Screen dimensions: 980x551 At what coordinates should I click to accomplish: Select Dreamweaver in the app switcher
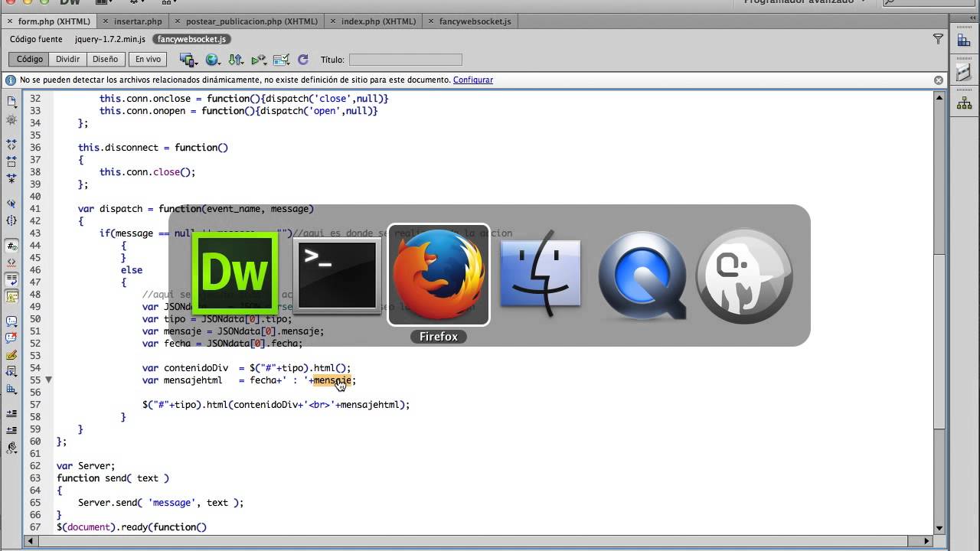[x=234, y=274]
